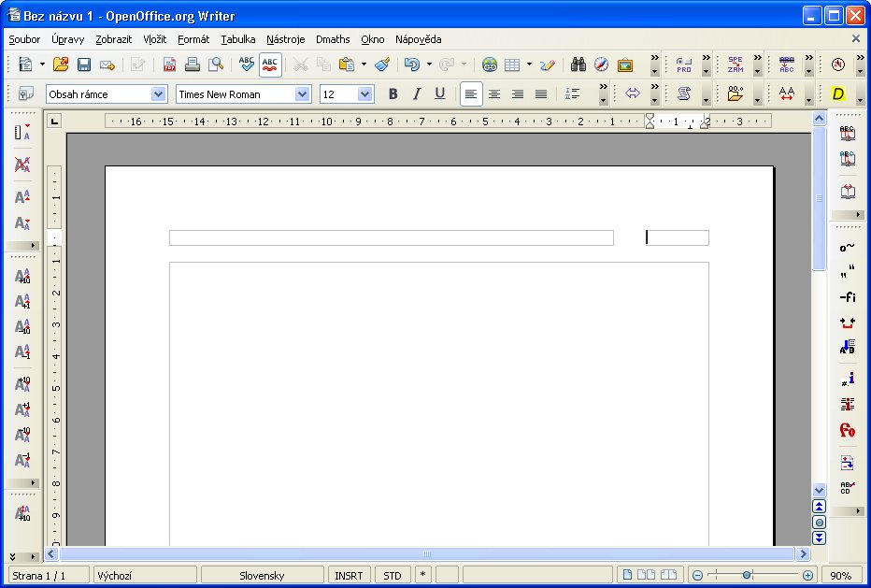Create a new document with the template icon

(25, 65)
